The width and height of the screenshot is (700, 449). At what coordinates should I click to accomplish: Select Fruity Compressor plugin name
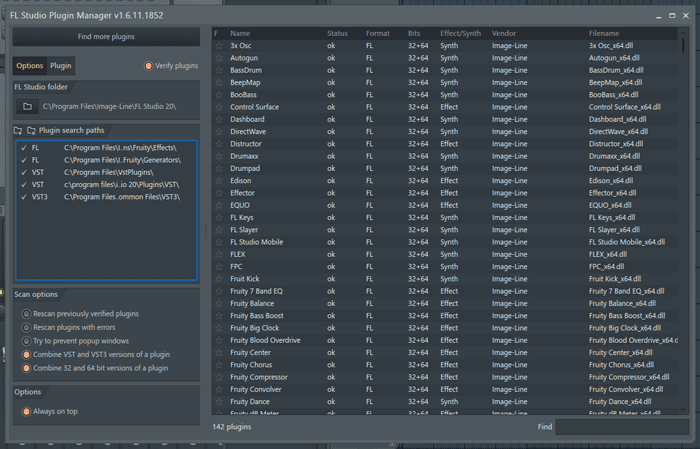259,377
